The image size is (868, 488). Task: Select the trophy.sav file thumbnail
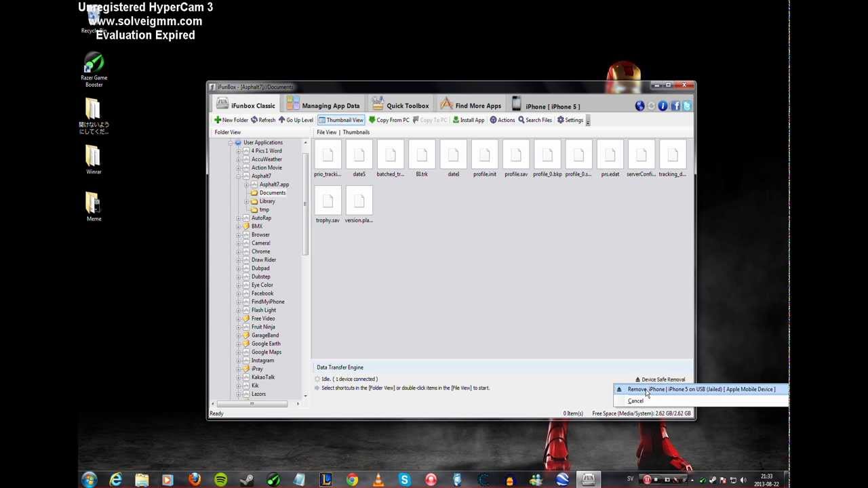pos(328,205)
